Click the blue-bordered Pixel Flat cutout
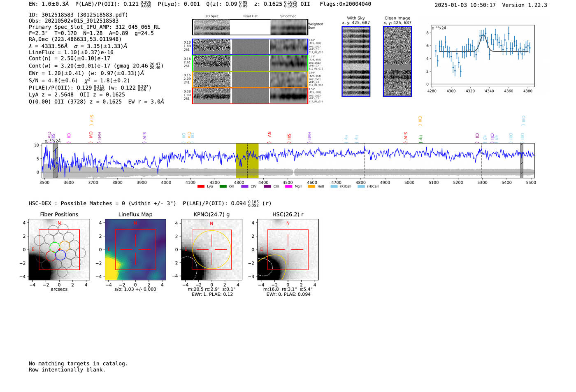 [x=250, y=47]
